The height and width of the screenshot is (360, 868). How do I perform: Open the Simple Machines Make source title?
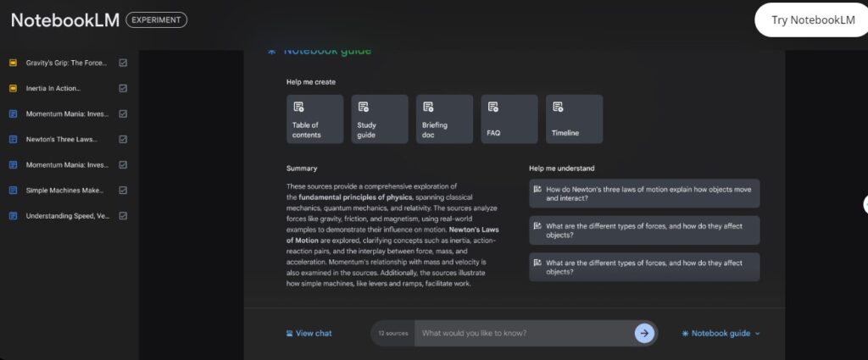[64, 191]
